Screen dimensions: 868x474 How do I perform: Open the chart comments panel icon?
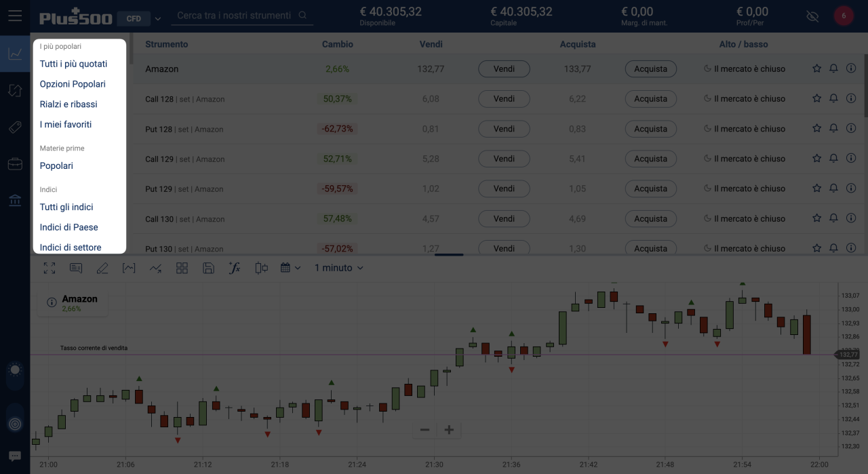(x=76, y=268)
